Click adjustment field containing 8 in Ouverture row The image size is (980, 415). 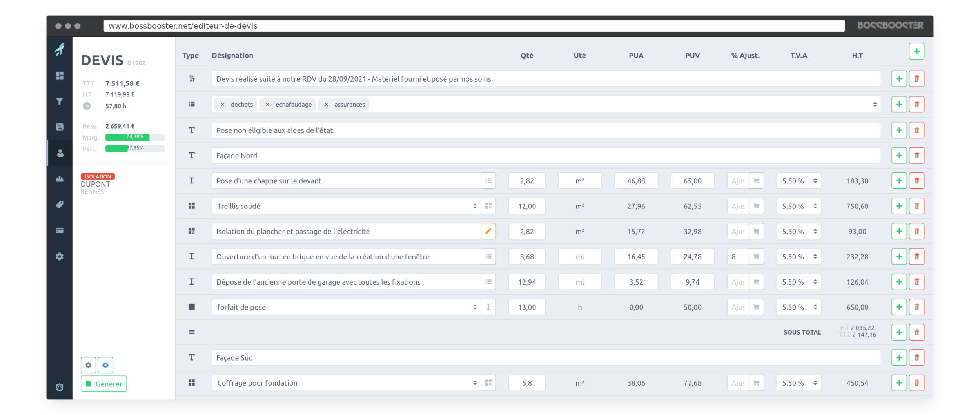(738, 257)
